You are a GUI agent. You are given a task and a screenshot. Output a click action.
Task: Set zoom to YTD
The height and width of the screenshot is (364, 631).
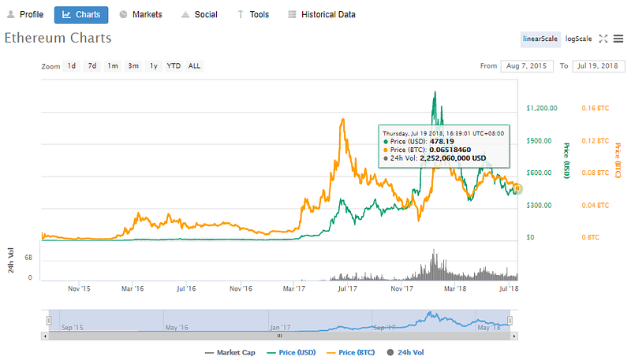pyautogui.click(x=174, y=66)
